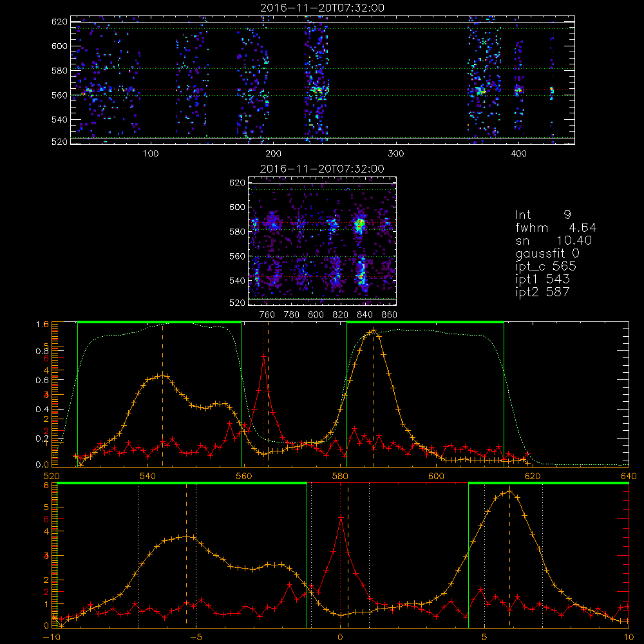
Task: Click x-axis label 860 under middle image
Action: [x=390, y=315]
